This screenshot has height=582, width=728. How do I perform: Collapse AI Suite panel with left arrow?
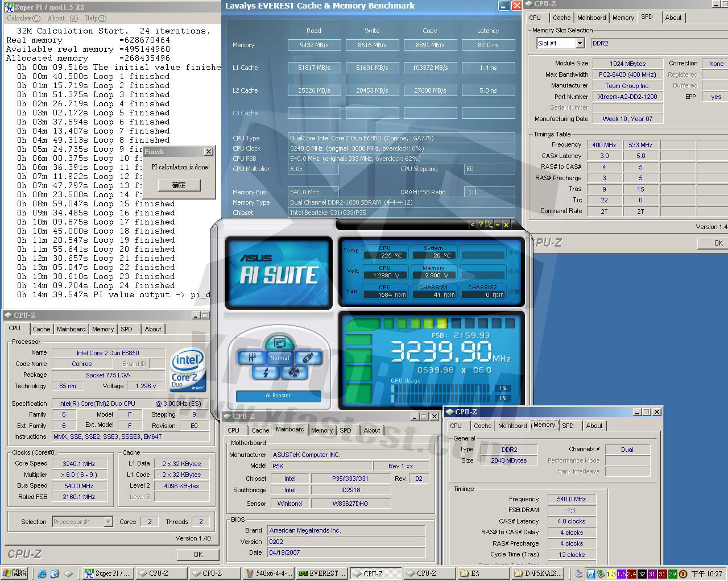(x=472, y=225)
